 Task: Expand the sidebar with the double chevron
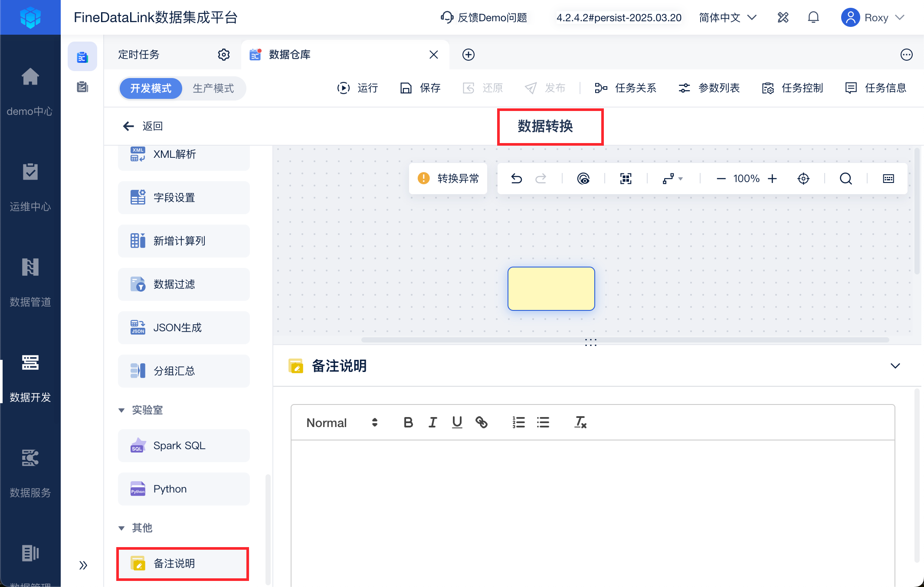click(83, 565)
